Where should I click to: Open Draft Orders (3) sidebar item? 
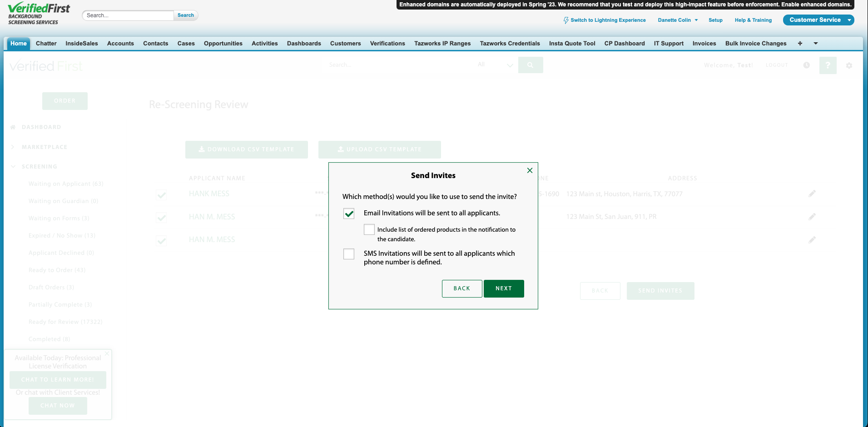point(51,288)
